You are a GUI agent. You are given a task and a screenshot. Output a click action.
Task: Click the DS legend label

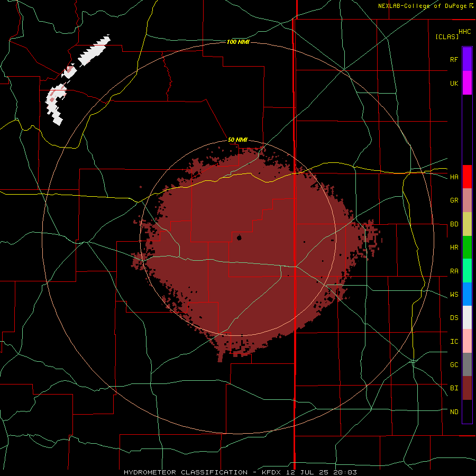click(x=454, y=318)
